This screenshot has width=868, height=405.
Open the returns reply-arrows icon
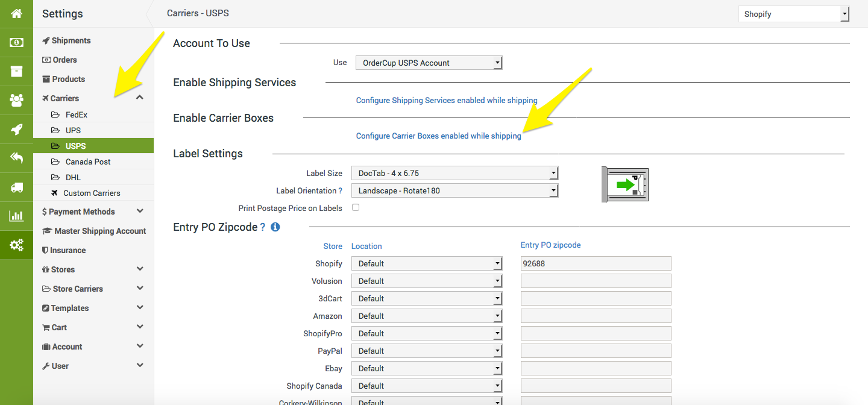[16, 158]
